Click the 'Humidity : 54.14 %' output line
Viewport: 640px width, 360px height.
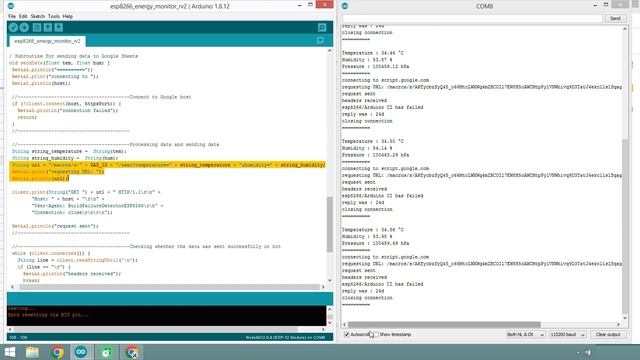coord(367,148)
